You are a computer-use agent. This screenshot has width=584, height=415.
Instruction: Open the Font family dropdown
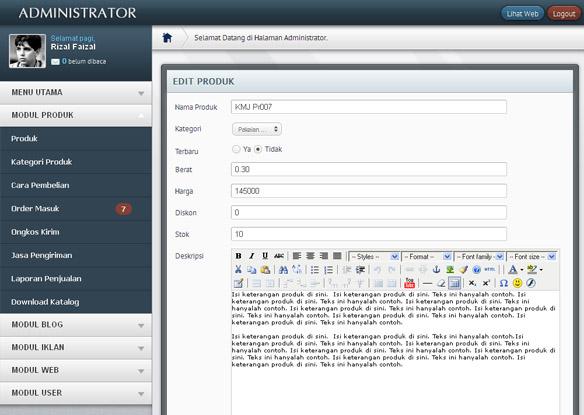479,256
